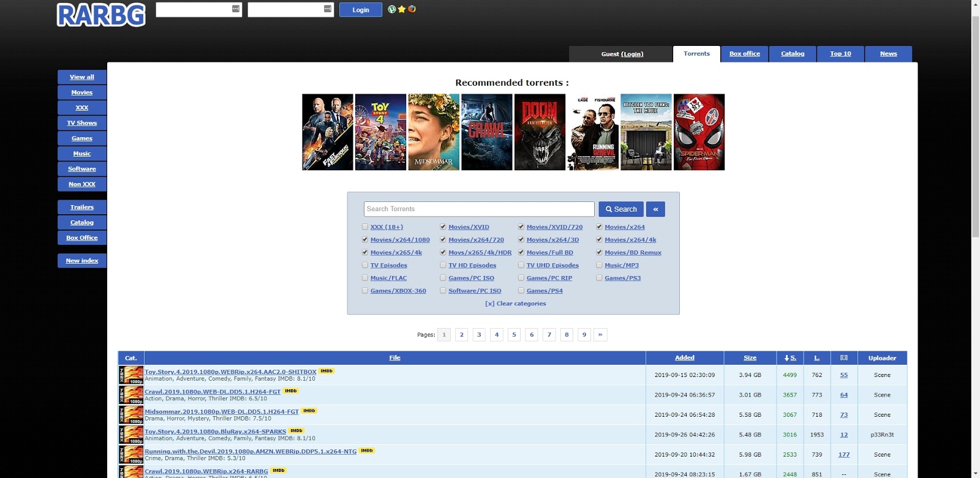The width and height of the screenshot is (980, 478).
Task: Click the password manager icon in password field
Action: (328, 9)
